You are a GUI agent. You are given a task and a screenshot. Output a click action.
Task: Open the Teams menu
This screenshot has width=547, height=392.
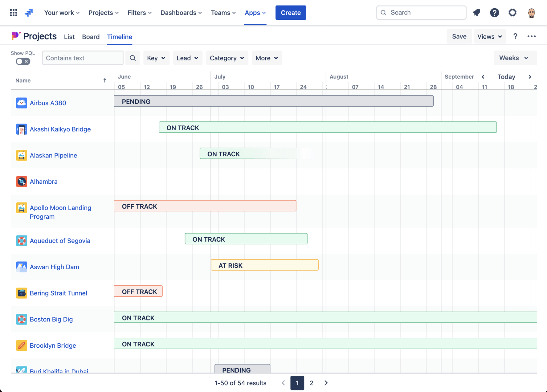(223, 13)
